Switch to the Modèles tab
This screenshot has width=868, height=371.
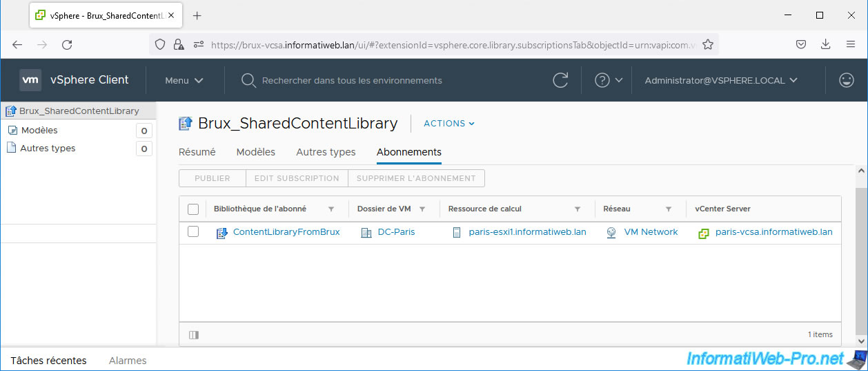click(255, 152)
